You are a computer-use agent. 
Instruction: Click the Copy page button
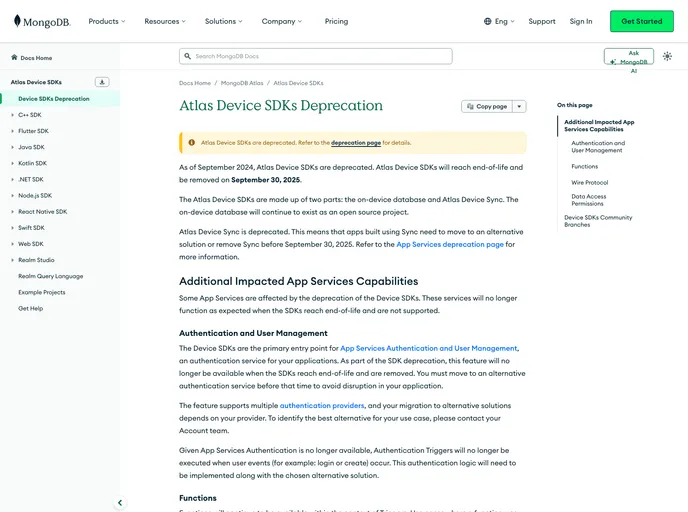click(x=486, y=106)
